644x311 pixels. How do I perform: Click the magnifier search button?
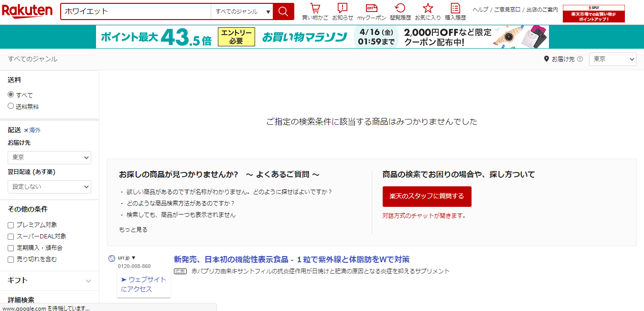tap(283, 11)
